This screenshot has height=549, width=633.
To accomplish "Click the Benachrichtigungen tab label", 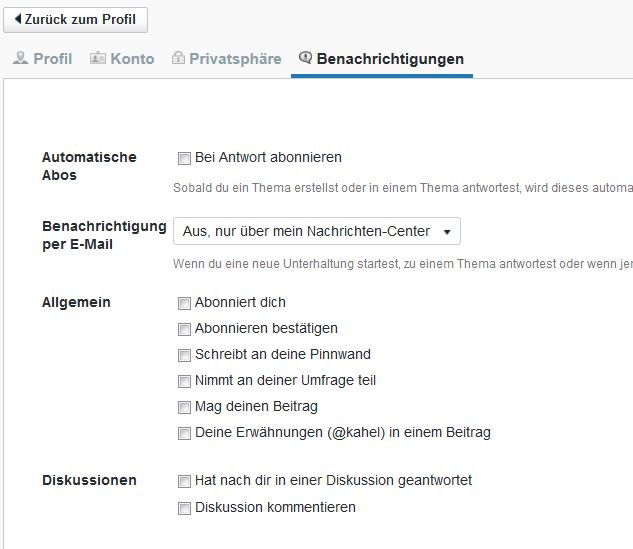I will click(x=390, y=59).
